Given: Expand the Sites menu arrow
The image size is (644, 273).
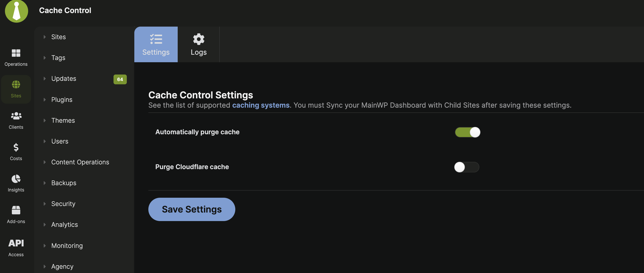Looking at the screenshot, I should (x=45, y=37).
